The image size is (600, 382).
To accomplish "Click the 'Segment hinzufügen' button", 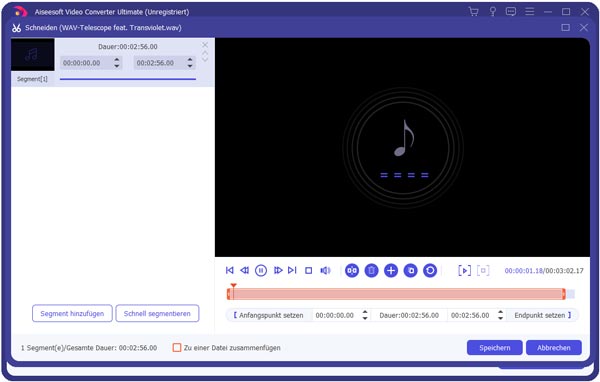I will tap(72, 313).
